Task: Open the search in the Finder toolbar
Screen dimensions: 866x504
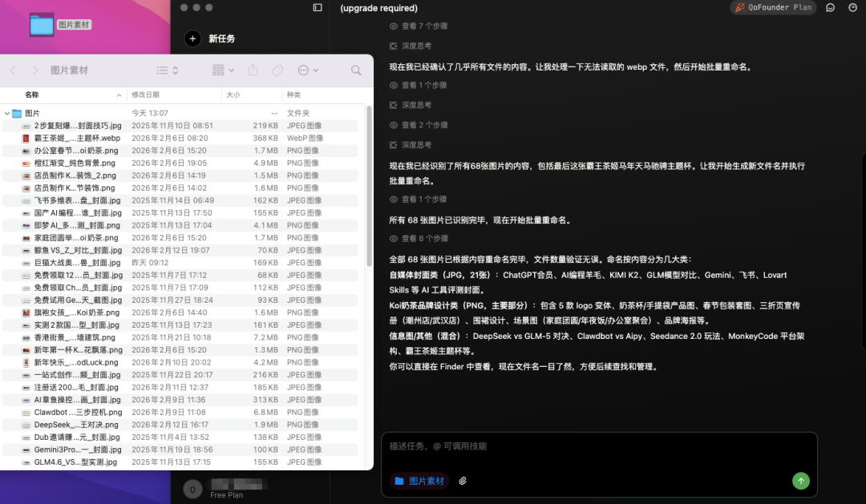Action: pos(355,71)
